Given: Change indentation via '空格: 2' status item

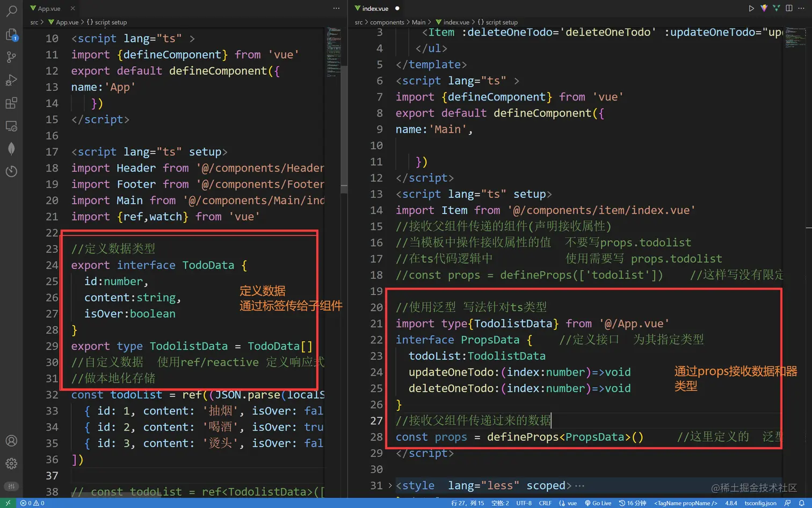Looking at the screenshot, I should coord(500,503).
